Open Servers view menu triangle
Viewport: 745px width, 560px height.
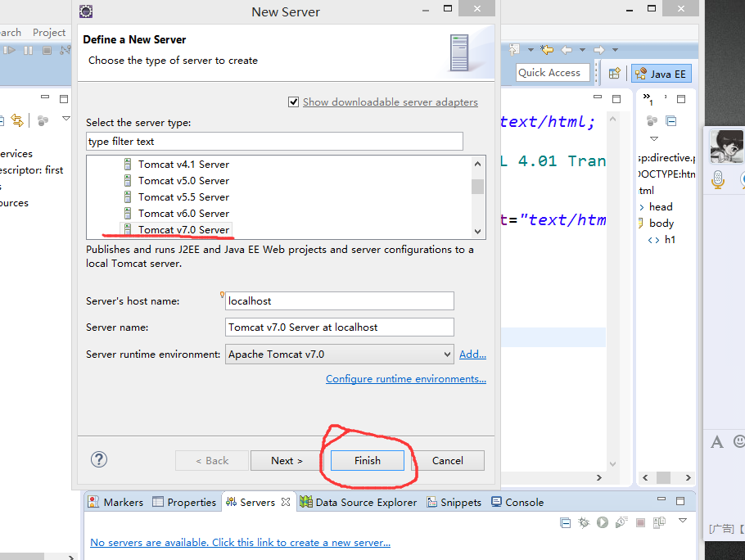tap(683, 521)
